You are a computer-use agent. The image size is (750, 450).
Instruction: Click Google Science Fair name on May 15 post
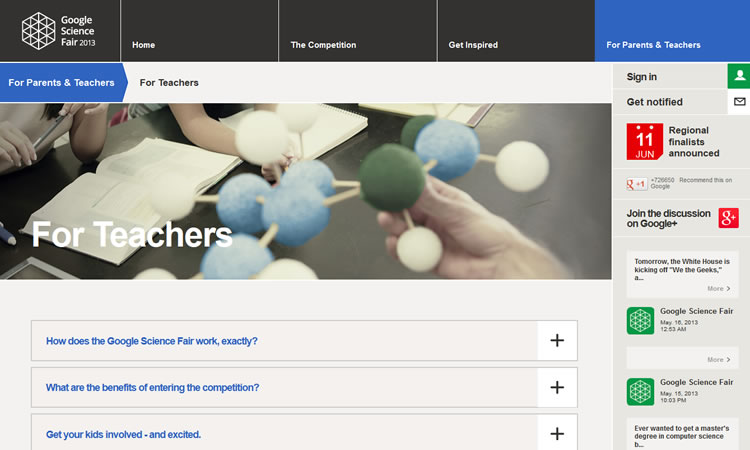696,383
